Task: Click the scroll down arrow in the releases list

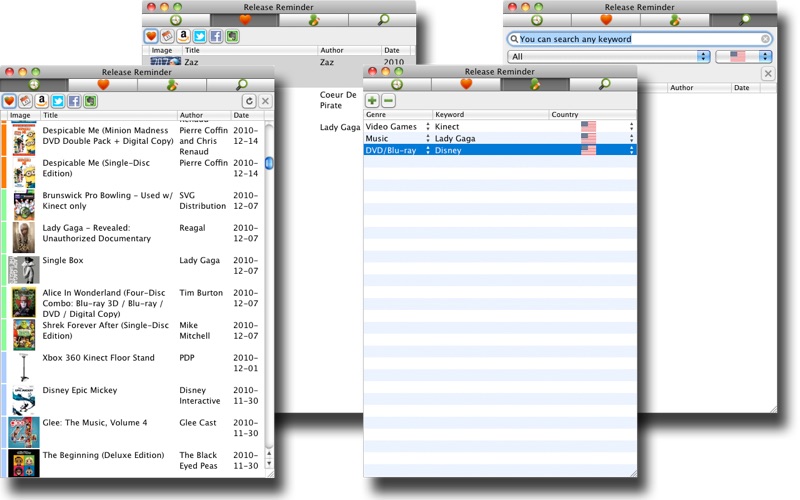Action: [269, 464]
